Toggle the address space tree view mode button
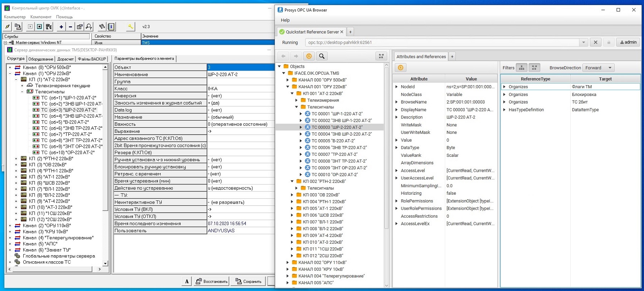Screen dimensions: 644x291 click(381, 56)
